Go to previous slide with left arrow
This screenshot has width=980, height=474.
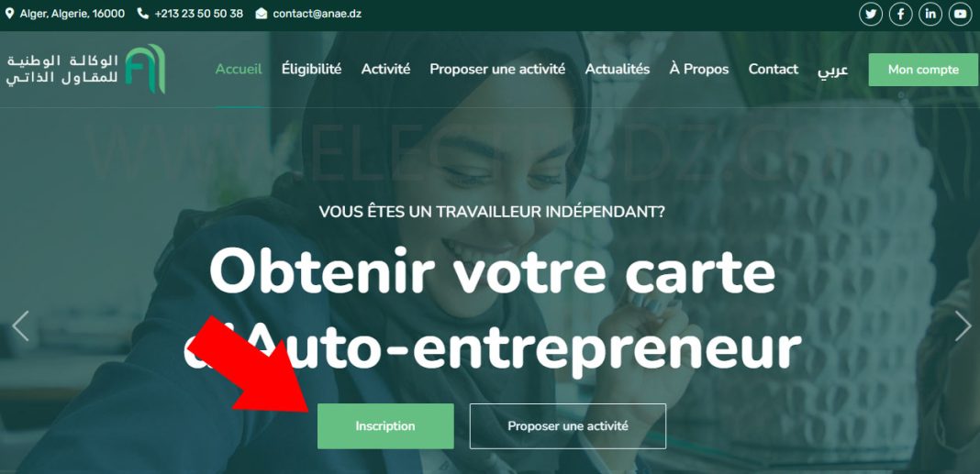20,326
